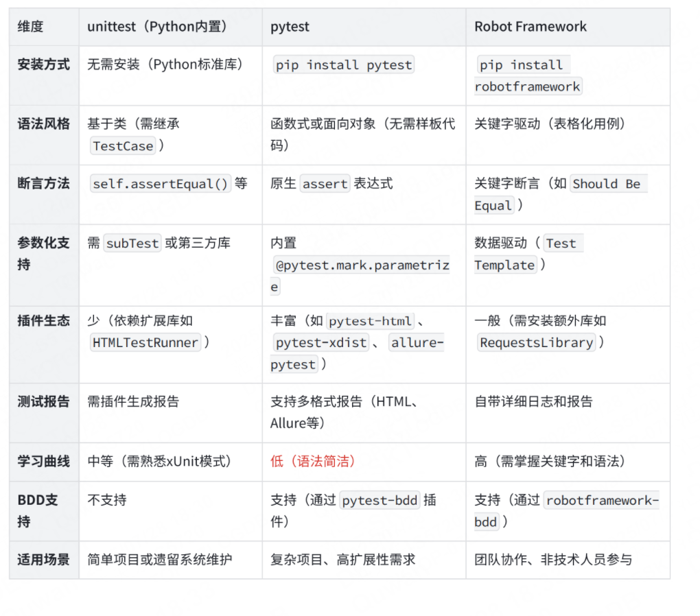
Task: Click the 函数式或面向对象 cell
Action: 362,134
